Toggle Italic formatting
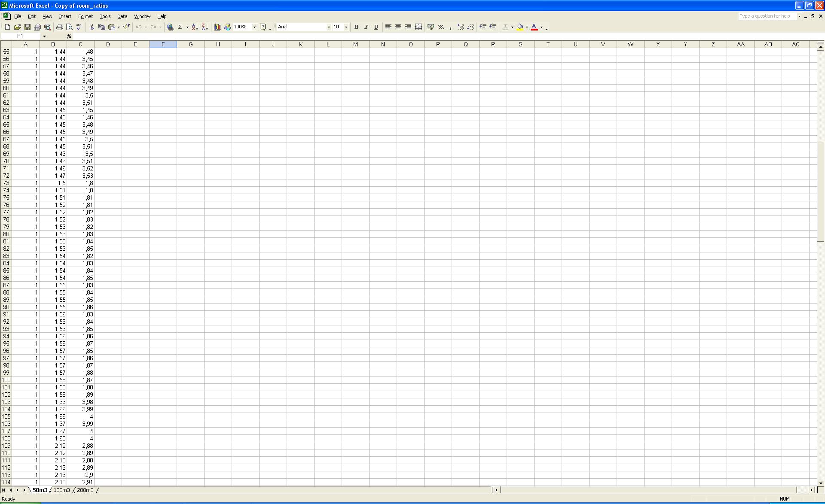The image size is (825, 504). click(366, 27)
